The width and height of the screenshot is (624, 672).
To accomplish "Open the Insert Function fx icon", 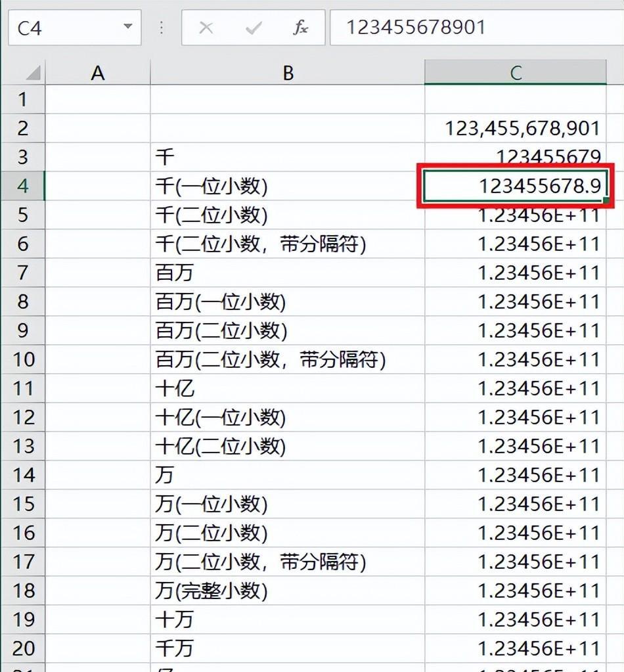I will (x=300, y=28).
